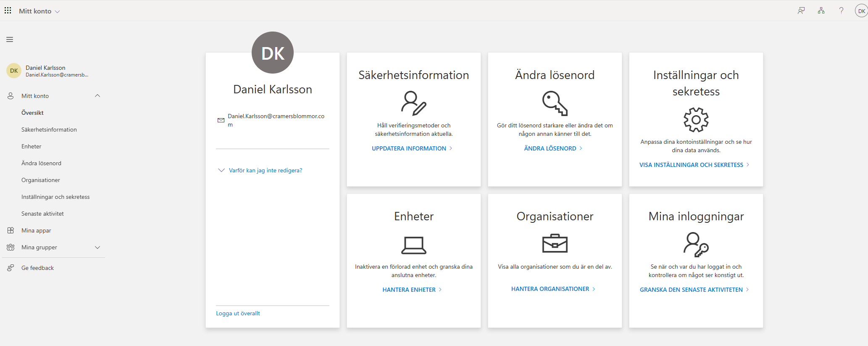The height and width of the screenshot is (346, 868).
Task: Open the app launcher grid icon
Action: (x=8, y=11)
